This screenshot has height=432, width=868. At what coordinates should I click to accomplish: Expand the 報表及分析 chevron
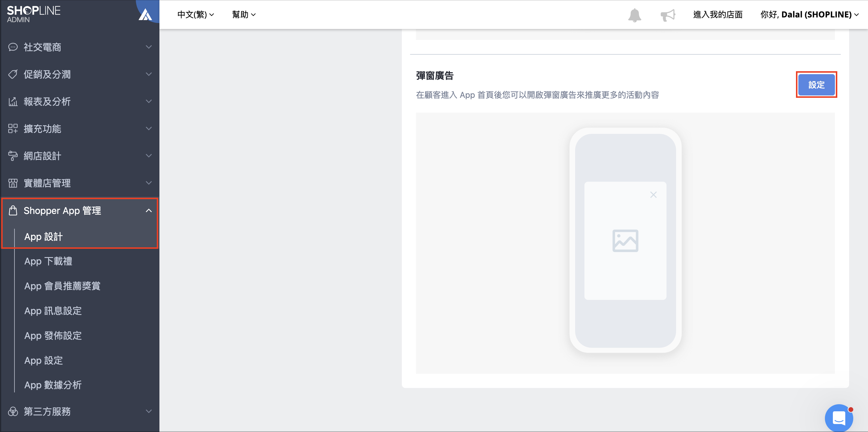tap(149, 101)
